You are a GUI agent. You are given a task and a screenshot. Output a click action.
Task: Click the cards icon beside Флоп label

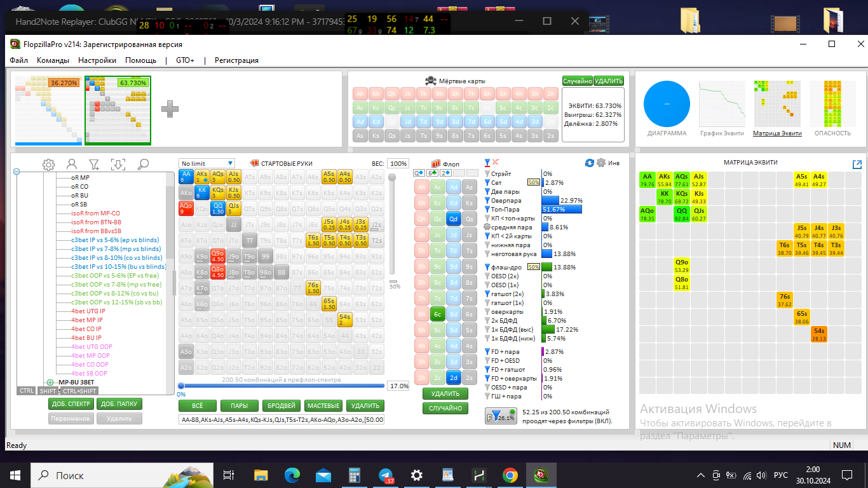pos(436,163)
